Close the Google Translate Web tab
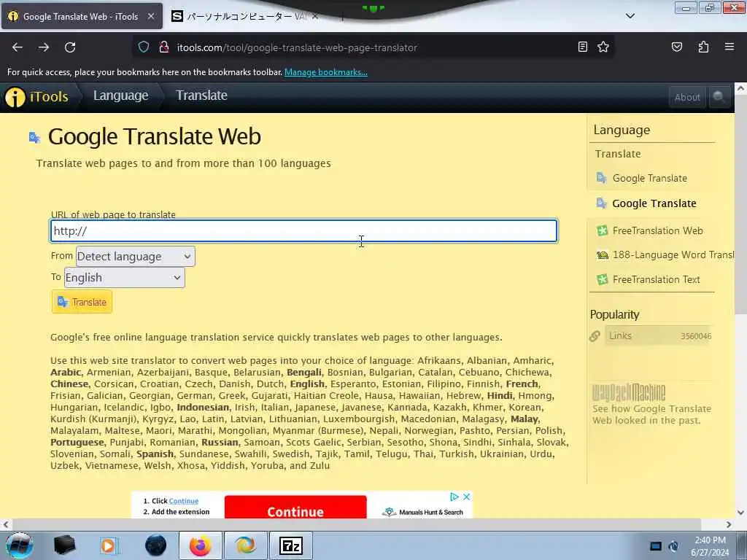 (150, 16)
